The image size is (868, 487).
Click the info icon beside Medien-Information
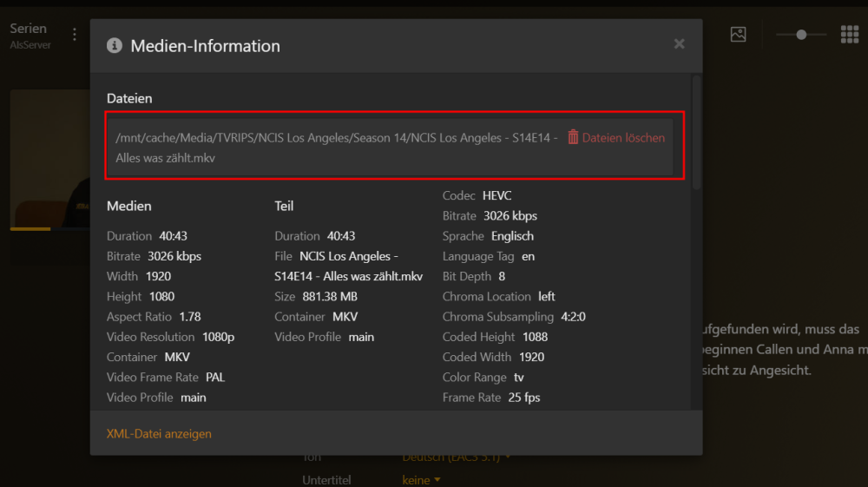[x=114, y=45]
